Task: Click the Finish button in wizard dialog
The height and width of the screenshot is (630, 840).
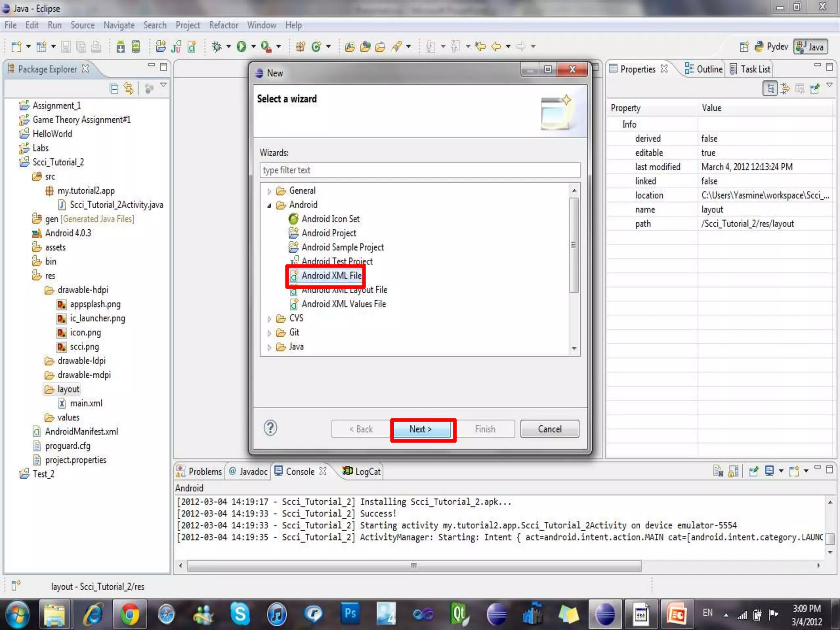Action: [x=485, y=429]
